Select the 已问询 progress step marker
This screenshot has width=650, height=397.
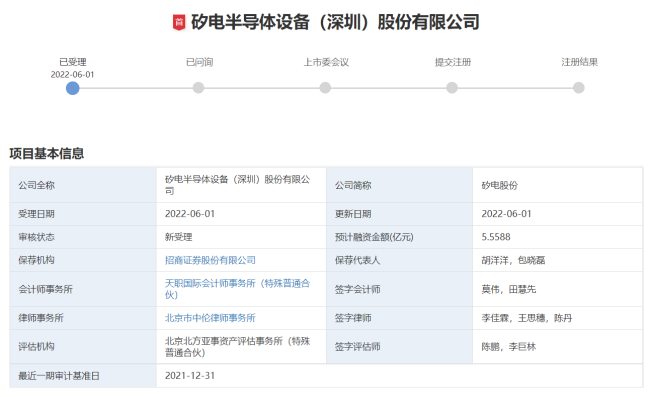click(x=199, y=88)
